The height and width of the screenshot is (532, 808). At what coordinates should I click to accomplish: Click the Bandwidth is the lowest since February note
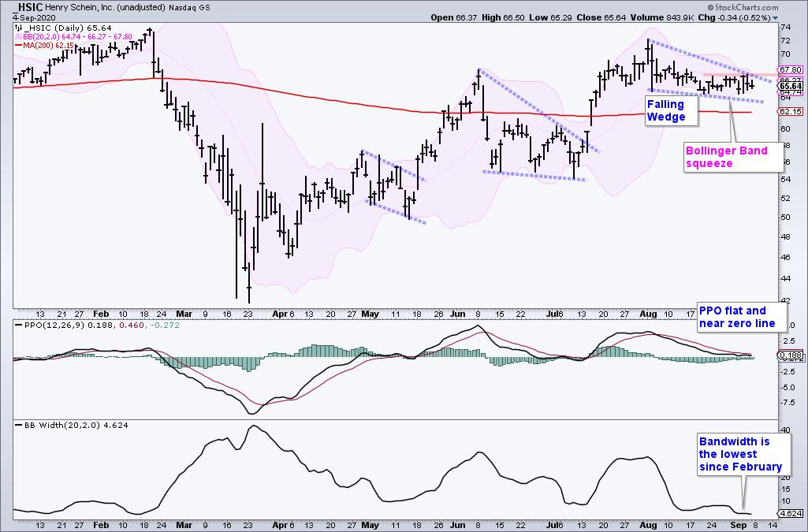click(x=744, y=454)
